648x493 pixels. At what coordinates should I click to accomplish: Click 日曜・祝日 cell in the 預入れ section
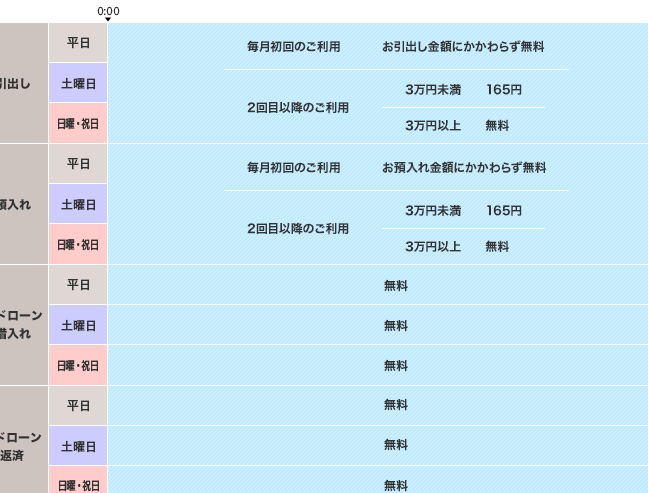pos(78,245)
